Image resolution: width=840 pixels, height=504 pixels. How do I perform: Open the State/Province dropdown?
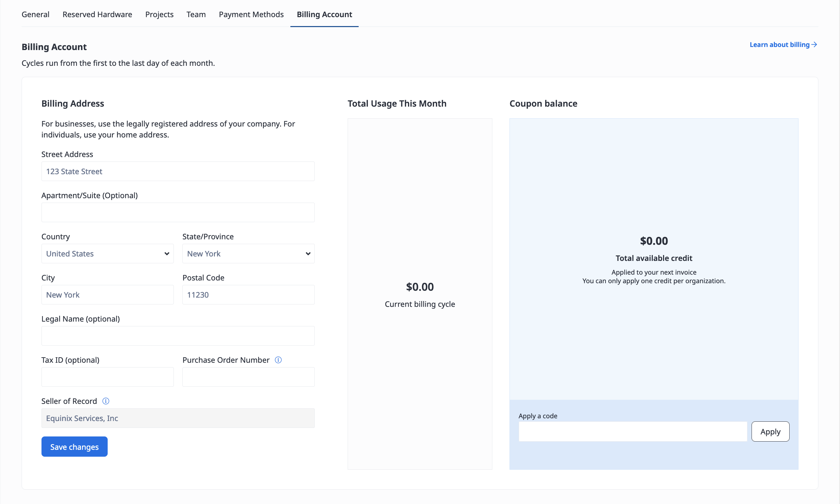[249, 254]
